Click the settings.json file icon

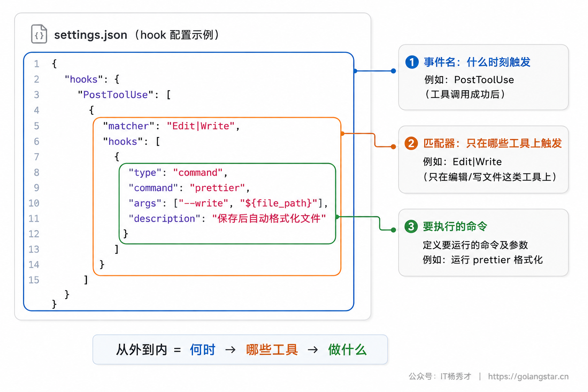pos(39,34)
